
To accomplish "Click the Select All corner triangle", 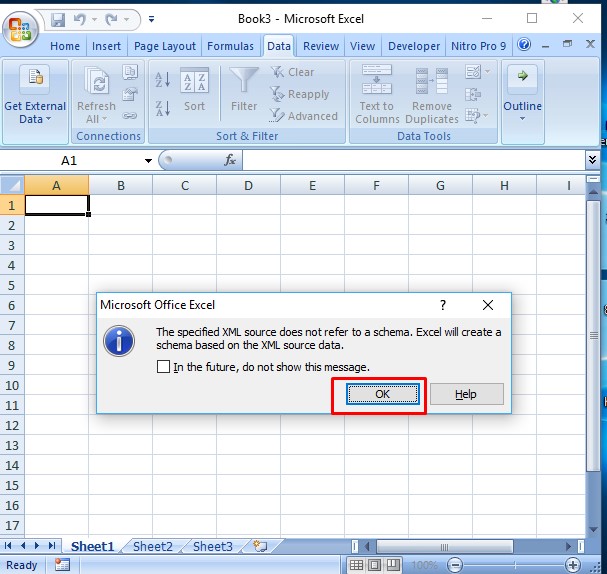I will coord(13,185).
